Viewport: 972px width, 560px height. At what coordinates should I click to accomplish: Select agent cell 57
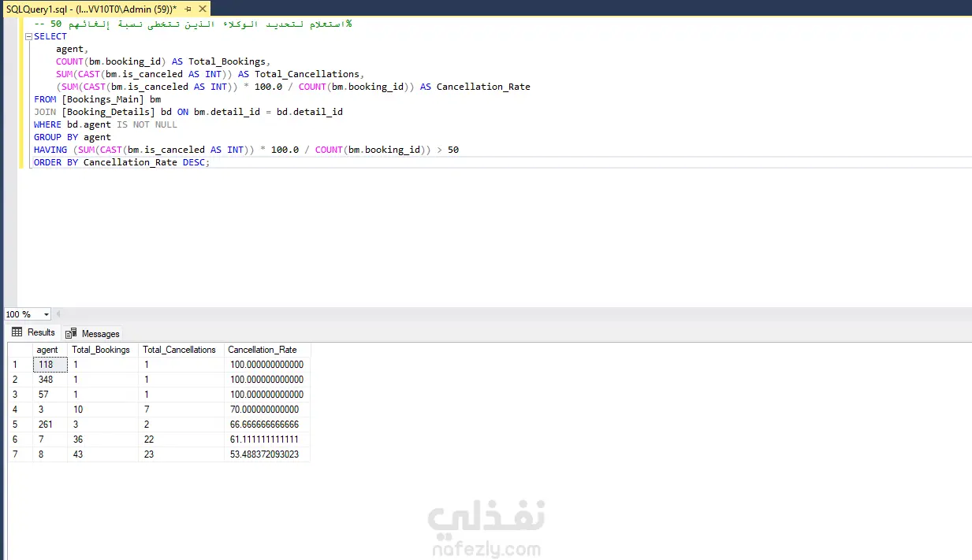pyautogui.click(x=50, y=395)
